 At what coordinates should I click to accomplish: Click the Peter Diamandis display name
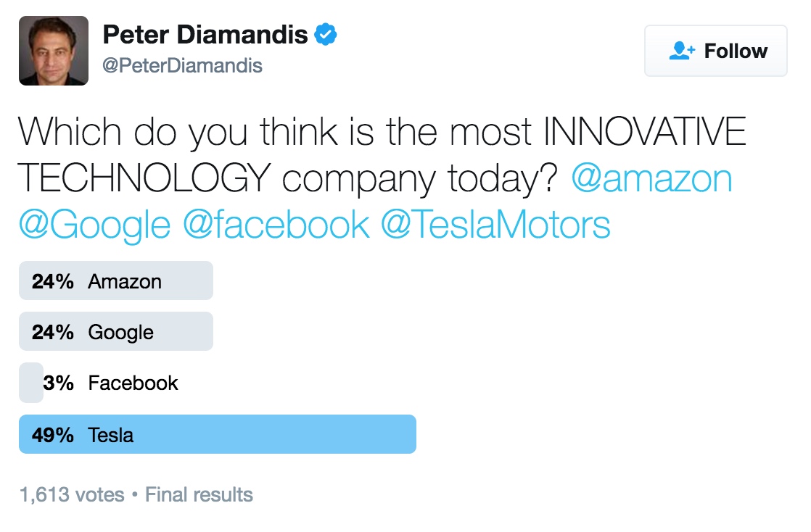pos(205,34)
